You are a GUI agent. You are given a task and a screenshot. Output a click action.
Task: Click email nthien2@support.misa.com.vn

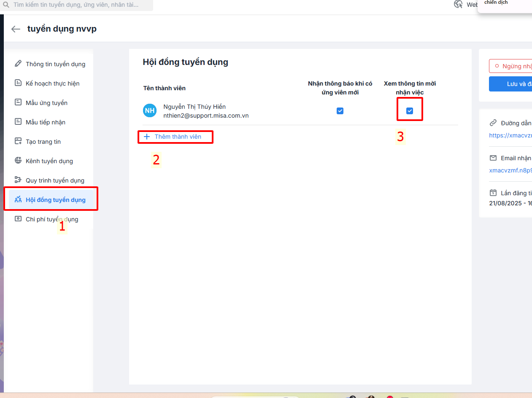pyautogui.click(x=206, y=116)
